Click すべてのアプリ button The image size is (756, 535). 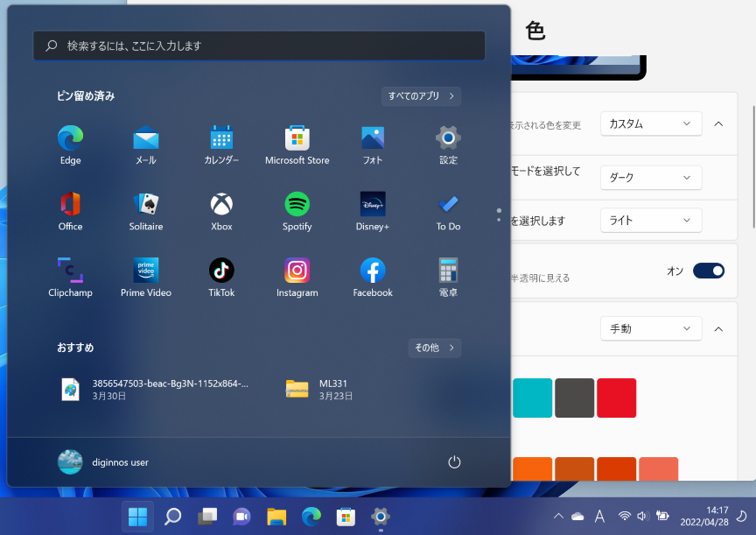point(421,96)
